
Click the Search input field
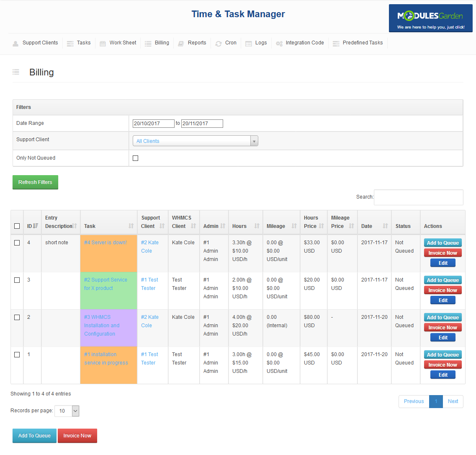pos(419,197)
